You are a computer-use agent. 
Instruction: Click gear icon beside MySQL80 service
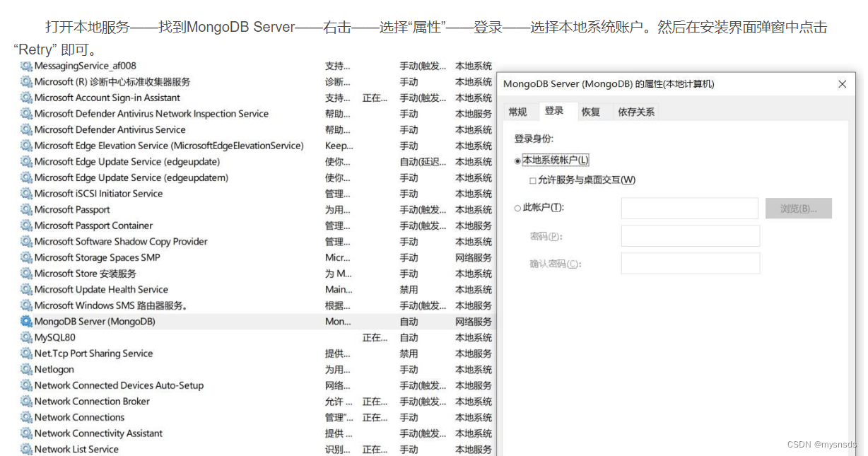point(27,337)
